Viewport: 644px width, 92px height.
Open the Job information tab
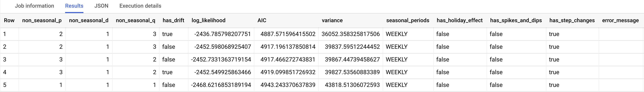tap(35, 6)
